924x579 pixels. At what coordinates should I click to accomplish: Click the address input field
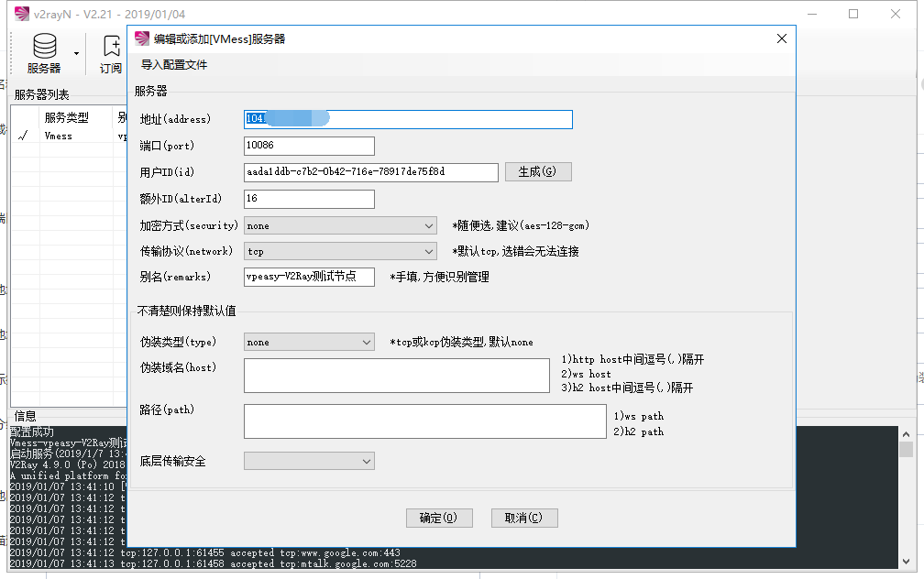coord(408,120)
